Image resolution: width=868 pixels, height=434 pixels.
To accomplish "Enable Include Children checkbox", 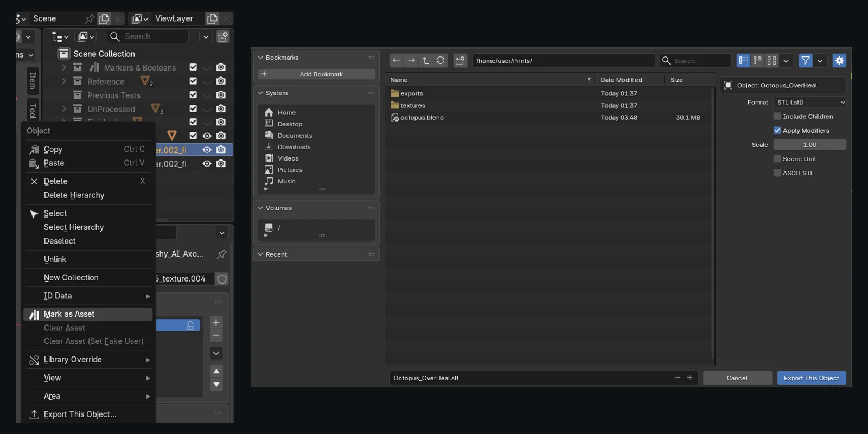I will (x=777, y=116).
